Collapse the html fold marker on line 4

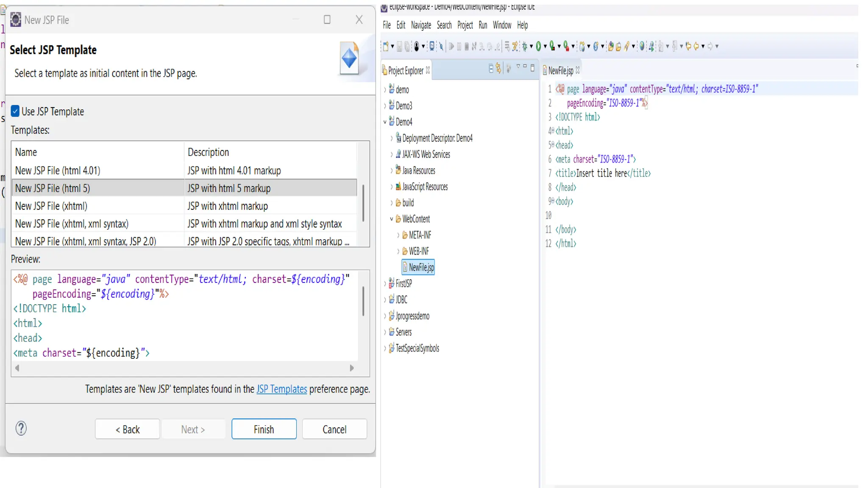(x=552, y=130)
